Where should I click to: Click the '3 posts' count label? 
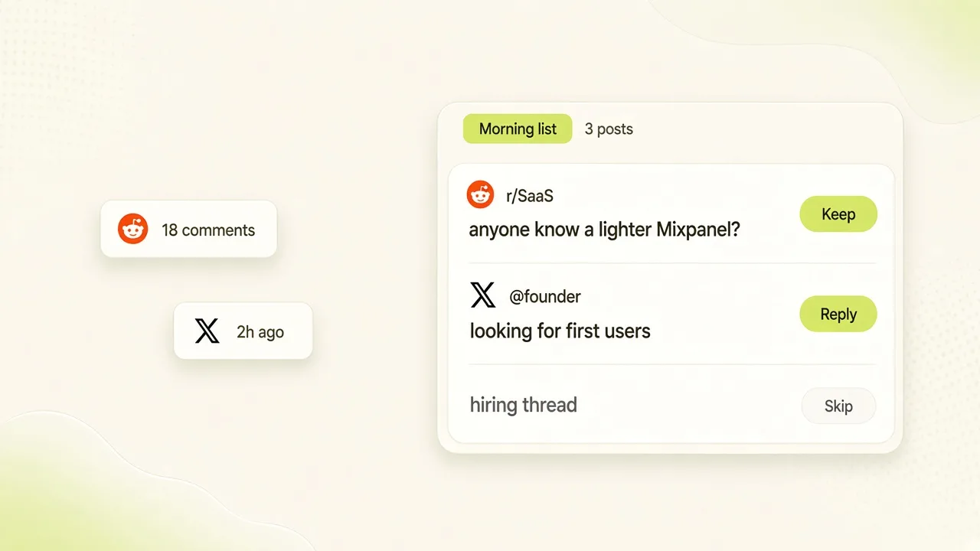pos(609,129)
